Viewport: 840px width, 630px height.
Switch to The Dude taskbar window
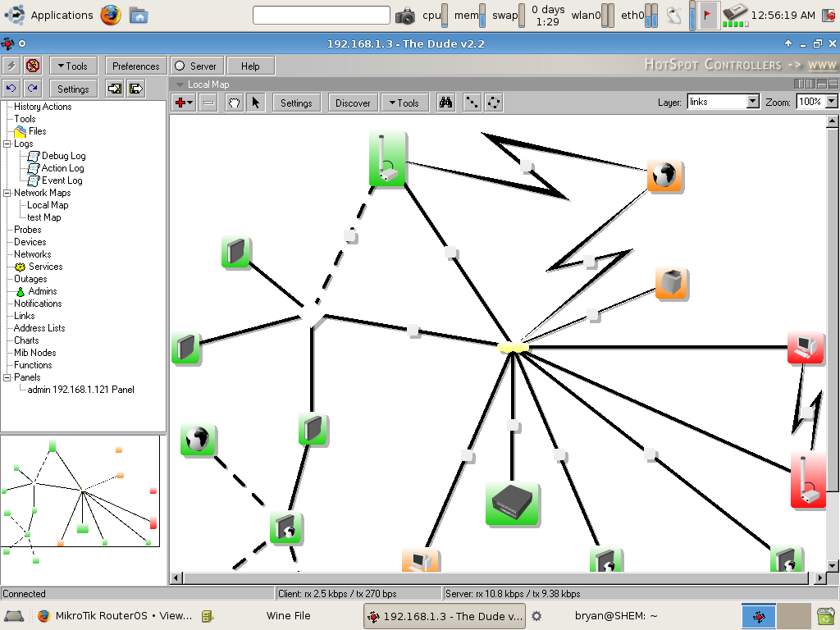coord(445,616)
